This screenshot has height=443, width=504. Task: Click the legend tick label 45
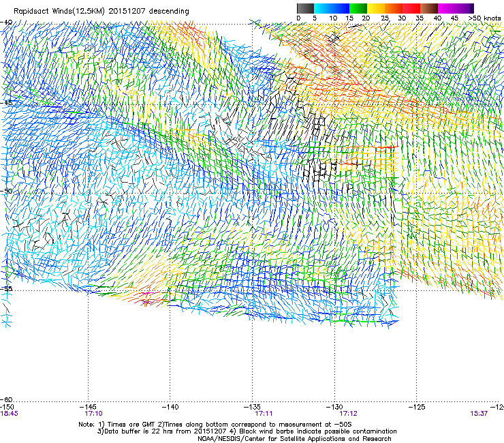click(x=454, y=18)
